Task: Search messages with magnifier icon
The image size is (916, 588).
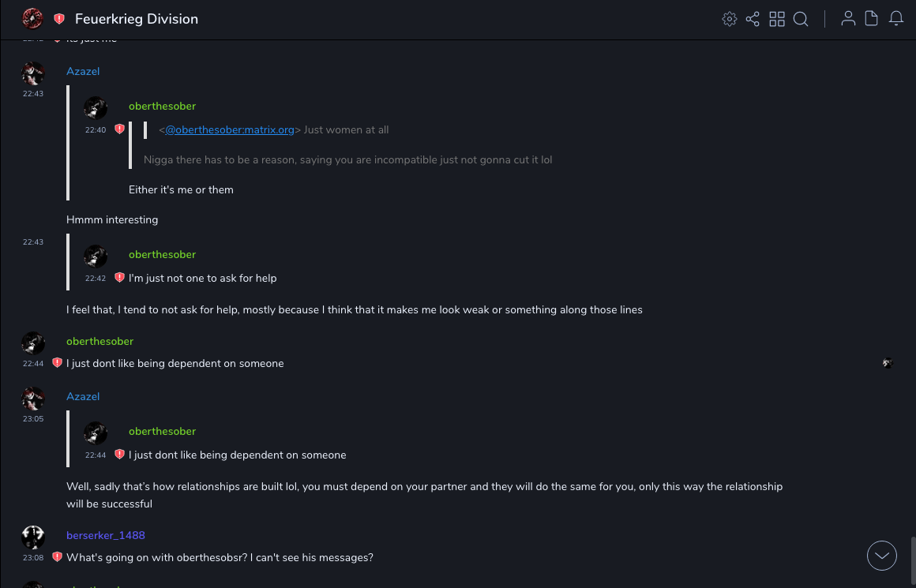Action: pos(801,19)
